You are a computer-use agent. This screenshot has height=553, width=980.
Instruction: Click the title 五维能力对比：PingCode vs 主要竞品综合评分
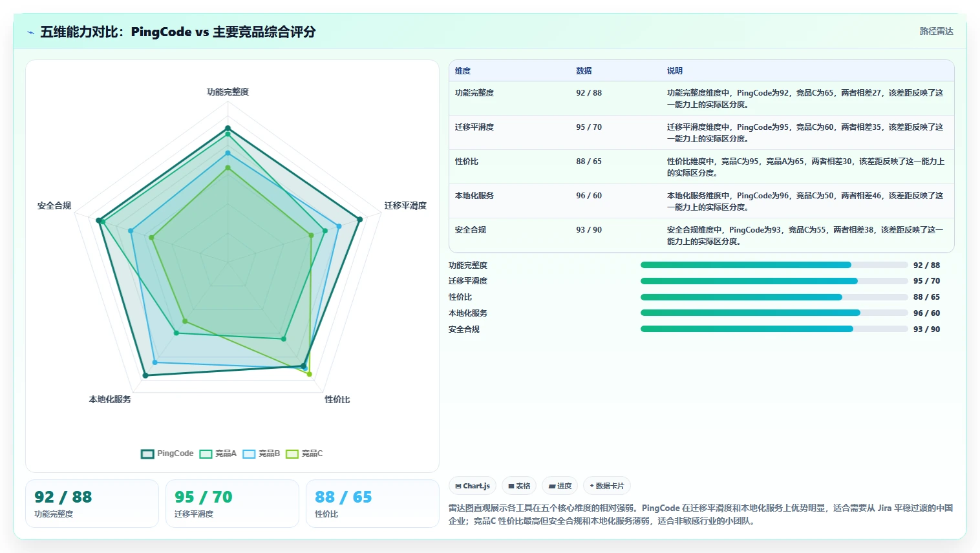pyautogui.click(x=178, y=32)
